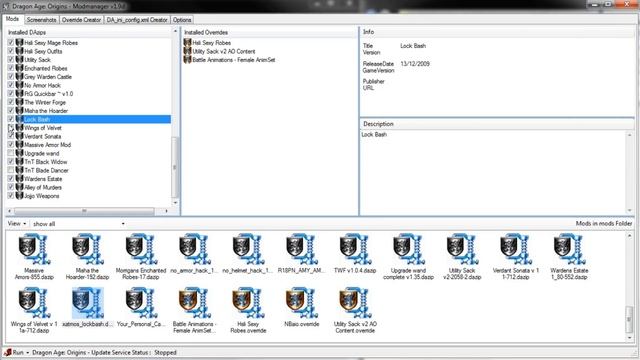Select Utility Sack v2-2058-2.dazip icon

point(462,249)
